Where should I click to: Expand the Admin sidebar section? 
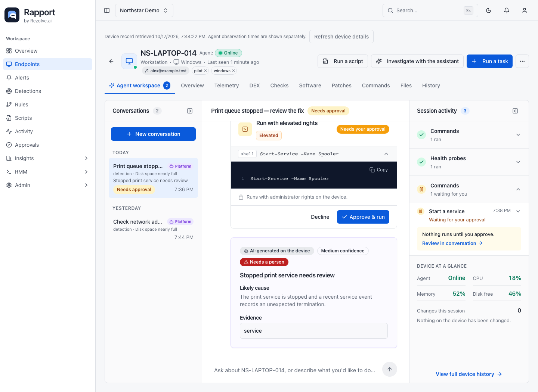[x=86, y=185]
